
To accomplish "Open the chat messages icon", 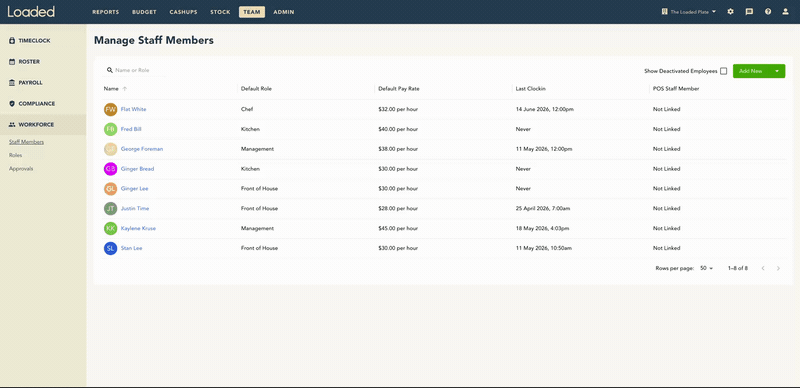I will pos(749,12).
